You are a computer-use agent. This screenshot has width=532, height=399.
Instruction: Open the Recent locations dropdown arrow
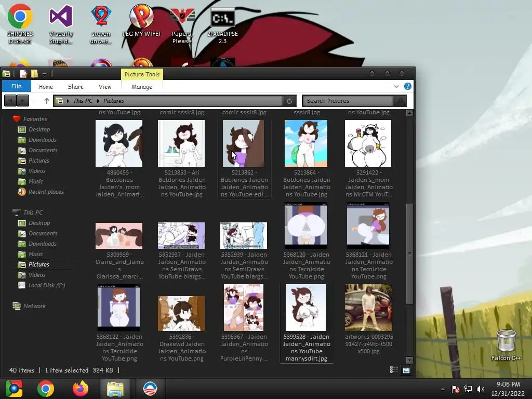[35, 101]
